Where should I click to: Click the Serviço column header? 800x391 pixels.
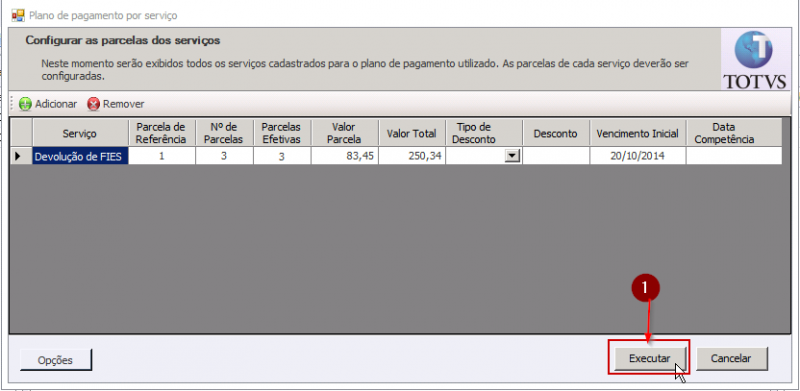pos(81,133)
